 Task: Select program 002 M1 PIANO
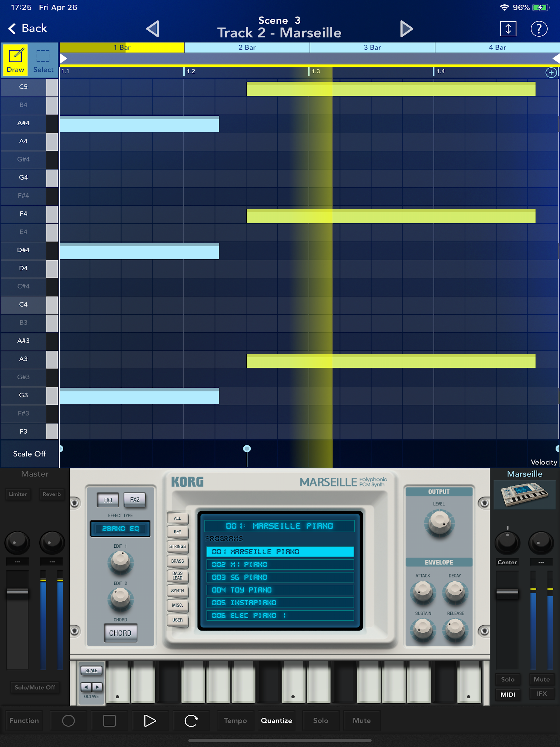pos(280,565)
